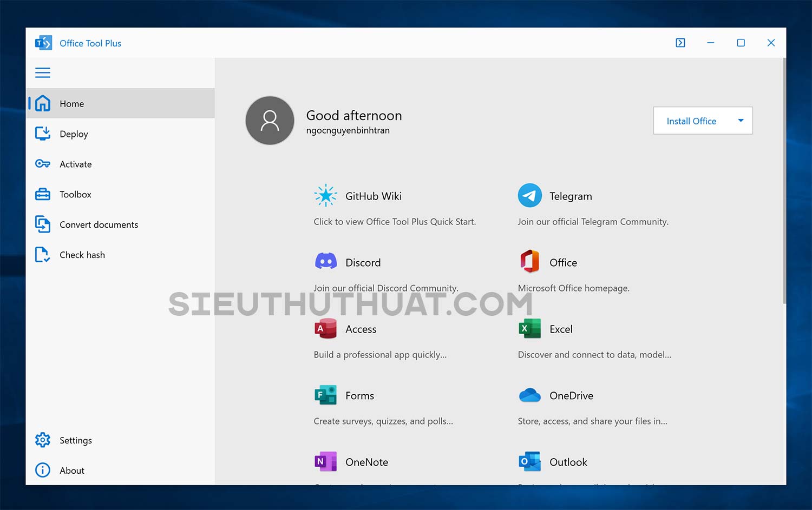Viewport: 812px width, 510px height.
Task: Open the OneNote link
Action: 366,462
